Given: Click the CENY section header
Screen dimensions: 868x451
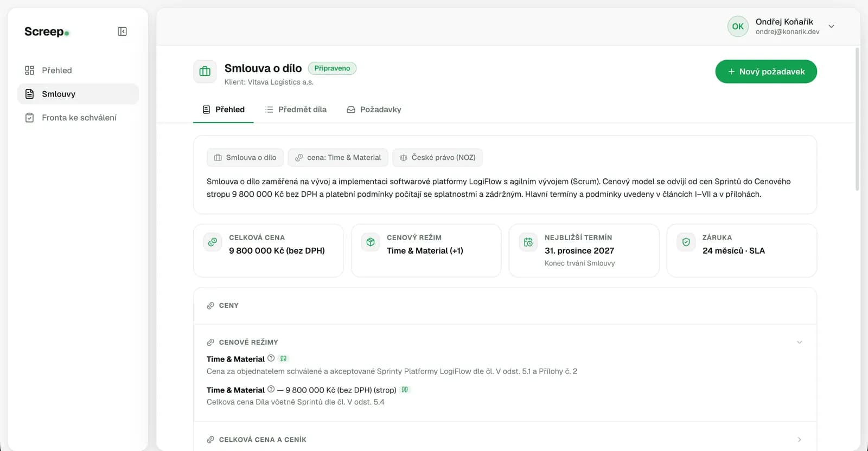Looking at the screenshot, I should pos(505,306).
